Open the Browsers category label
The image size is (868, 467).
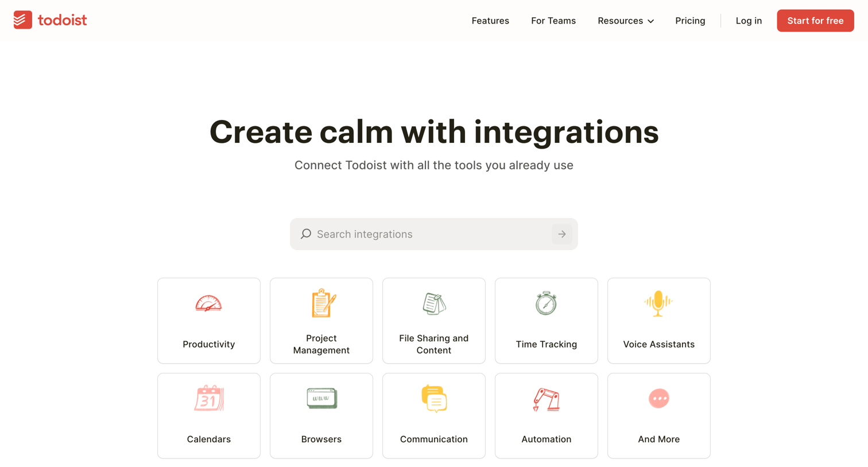(x=321, y=439)
